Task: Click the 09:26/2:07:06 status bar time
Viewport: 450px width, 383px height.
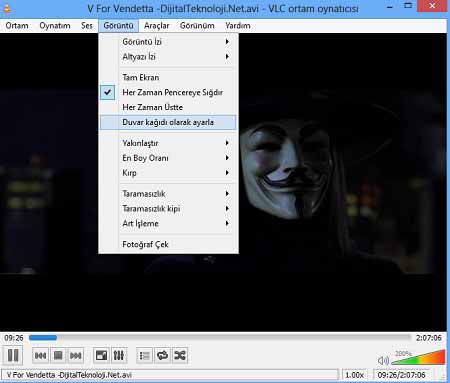Action: (401, 375)
